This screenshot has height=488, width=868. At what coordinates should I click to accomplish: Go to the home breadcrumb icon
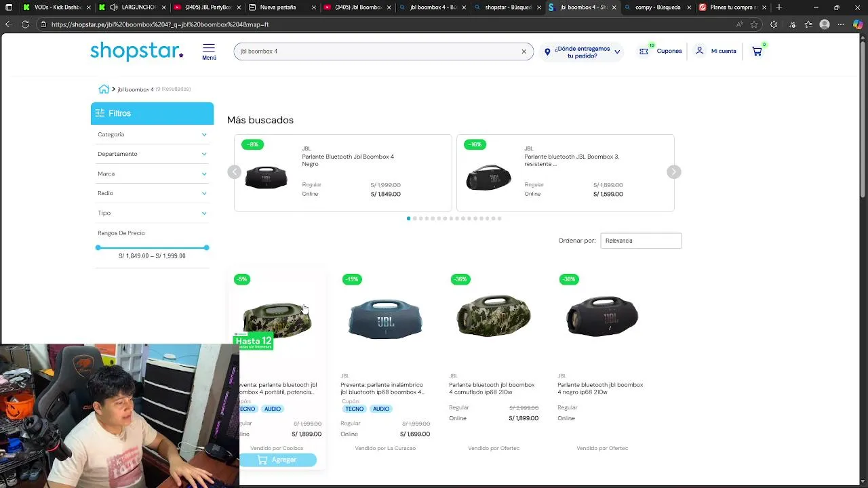pos(104,89)
